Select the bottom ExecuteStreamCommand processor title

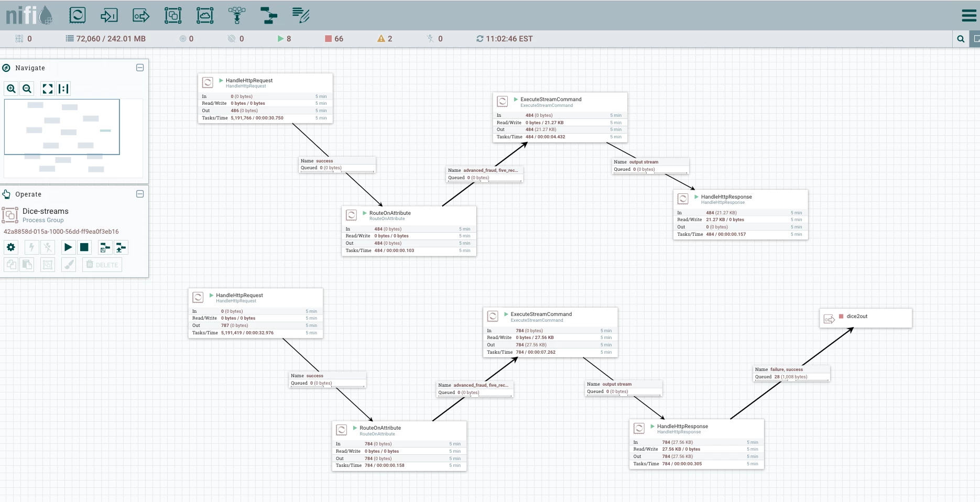[x=541, y=314]
